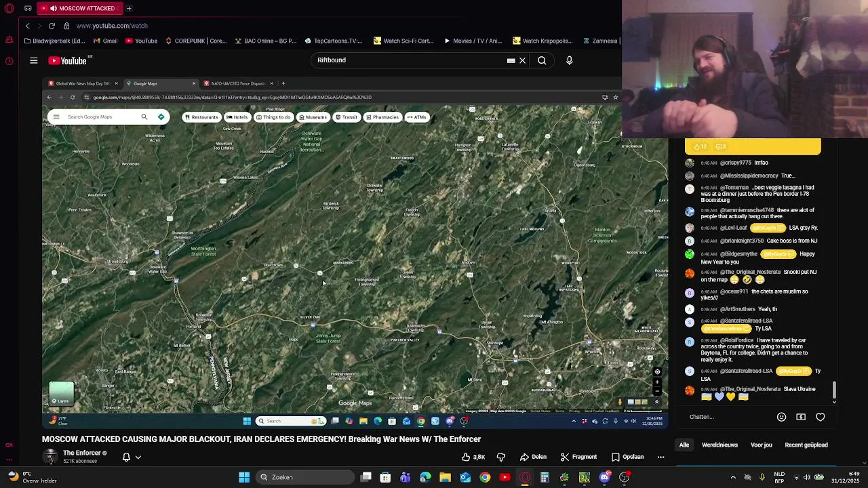Reload the Opera page
This screenshot has height=488, width=868.
52,26
